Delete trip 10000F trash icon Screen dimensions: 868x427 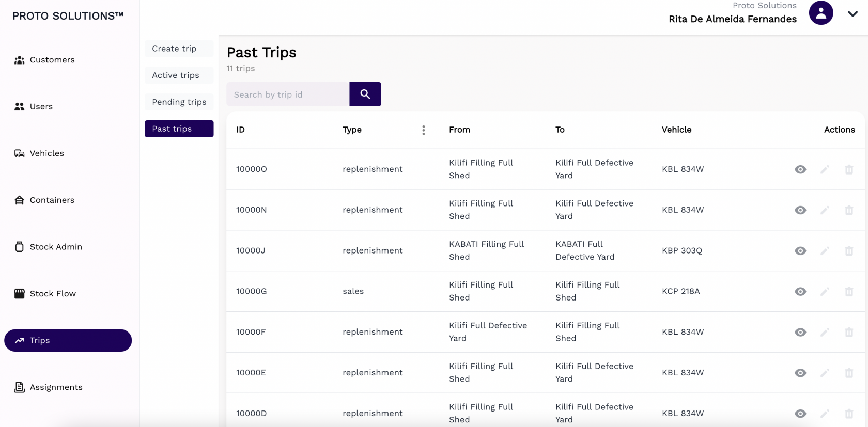(x=849, y=333)
